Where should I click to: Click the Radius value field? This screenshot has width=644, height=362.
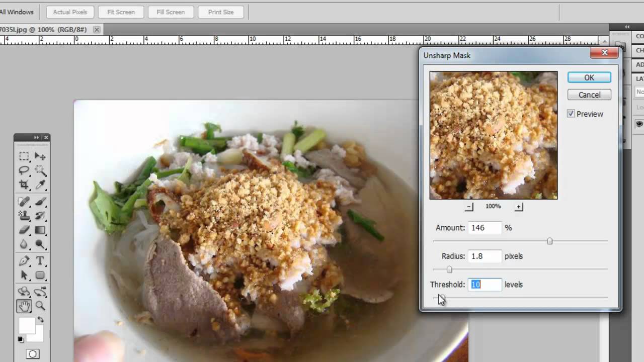coord(485,256)
